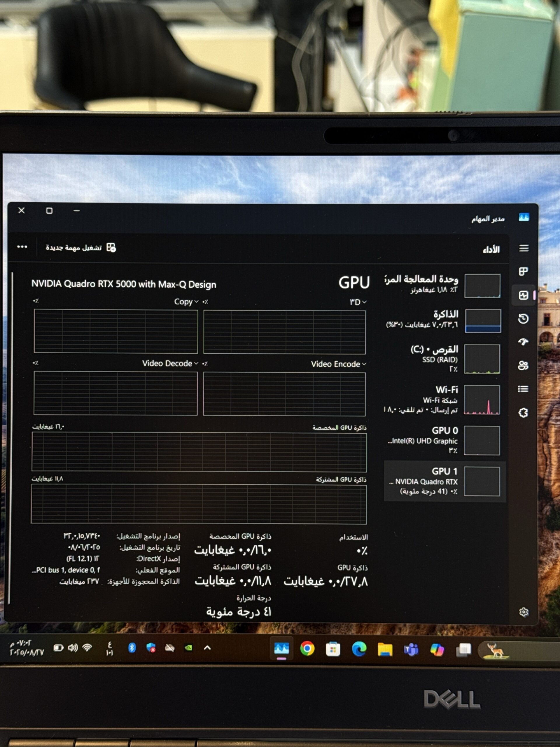Open File Explorer from taskbar
The height and width of the screenshot is (747, 560).
point(385,650)
